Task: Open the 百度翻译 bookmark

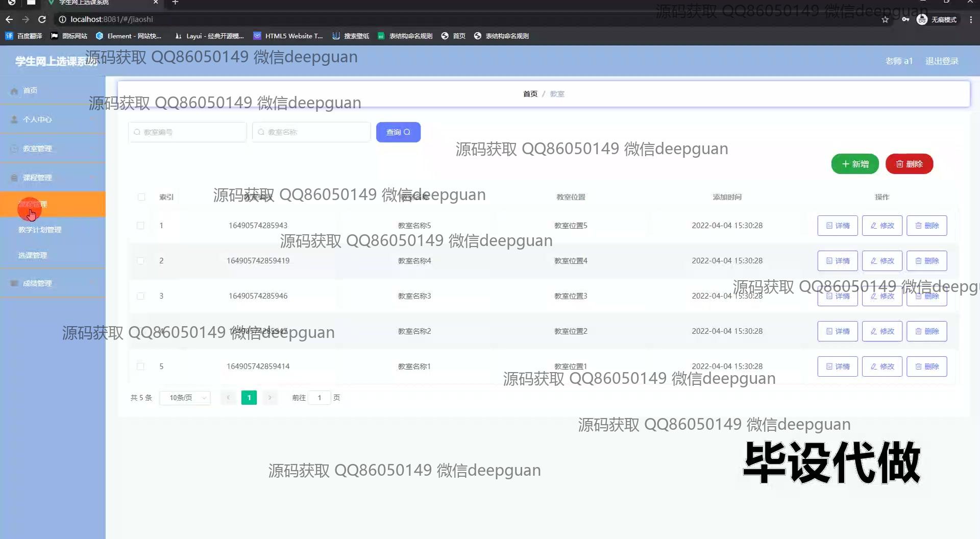Action: 24,36
